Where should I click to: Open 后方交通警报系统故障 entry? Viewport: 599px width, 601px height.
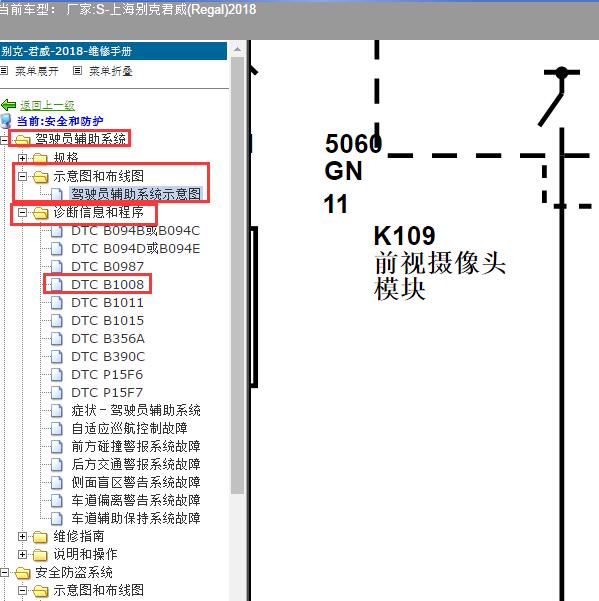(x=136, y=465)
